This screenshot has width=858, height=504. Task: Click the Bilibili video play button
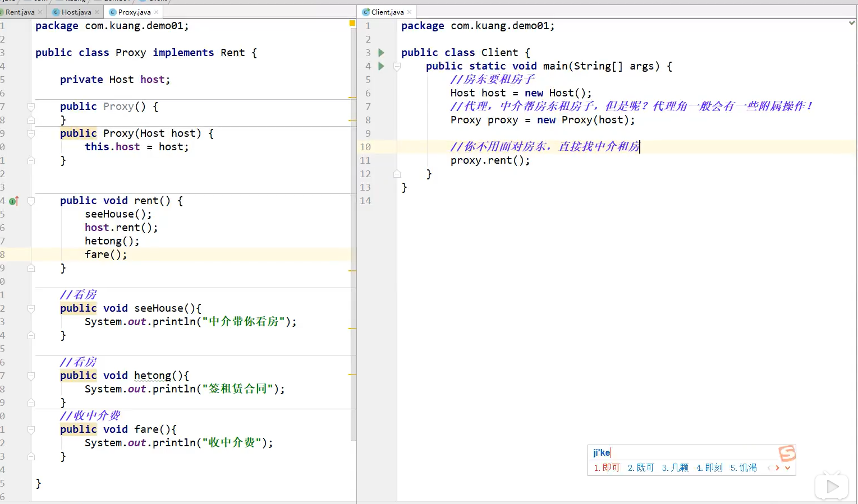tap(832, 487)
